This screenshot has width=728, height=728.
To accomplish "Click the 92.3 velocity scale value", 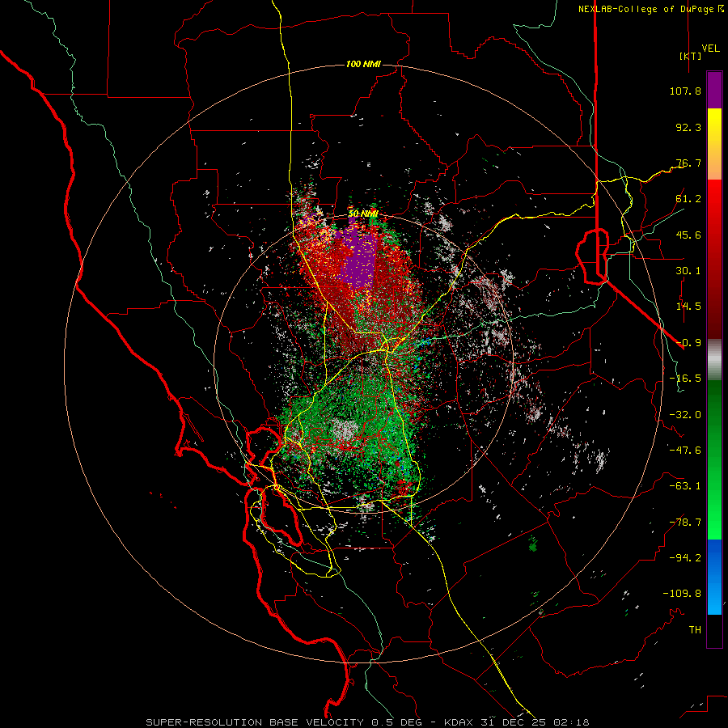I will (x=688, y=127).
